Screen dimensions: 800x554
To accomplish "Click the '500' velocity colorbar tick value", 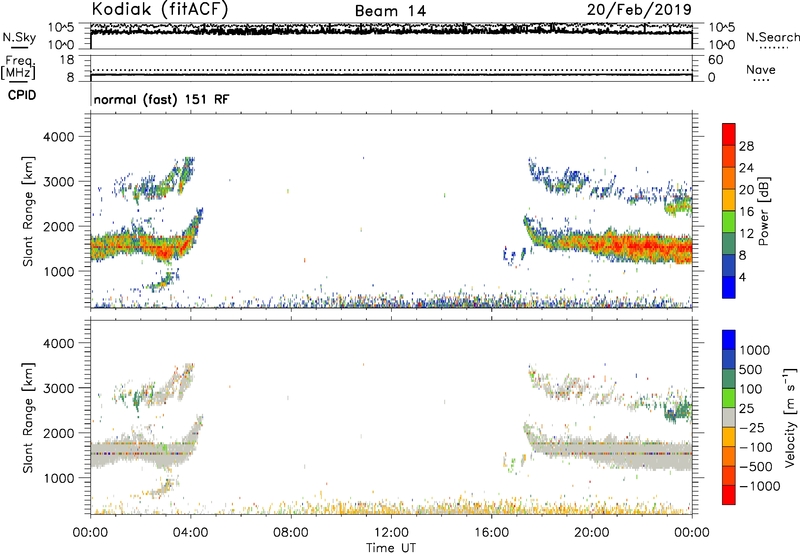I will tap(751, 370).
